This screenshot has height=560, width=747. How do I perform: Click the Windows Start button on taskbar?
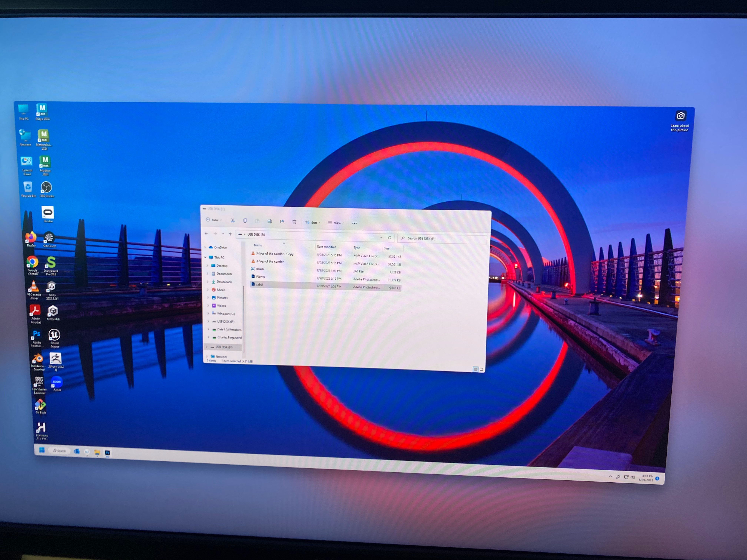coord(42,450)
